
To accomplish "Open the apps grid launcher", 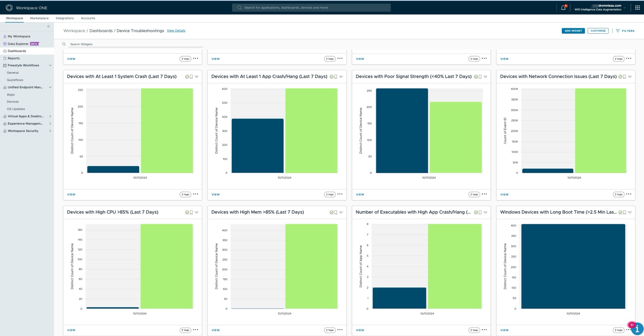I will click(637, 8).
